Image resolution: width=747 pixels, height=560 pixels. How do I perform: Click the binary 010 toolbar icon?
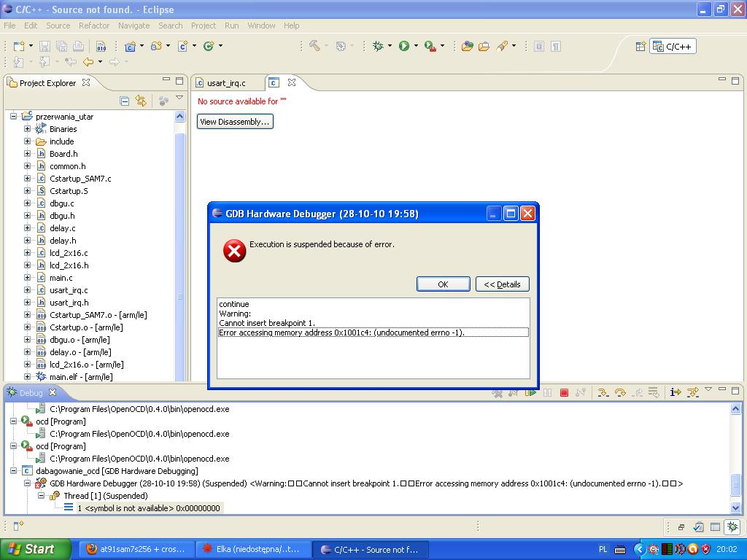point(101,46)
